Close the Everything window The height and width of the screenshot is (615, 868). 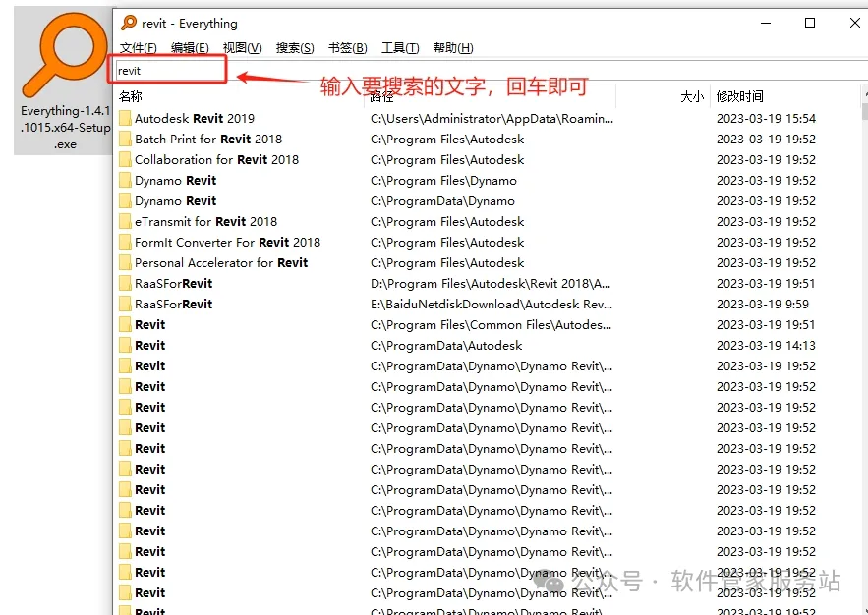coord(854,23)
